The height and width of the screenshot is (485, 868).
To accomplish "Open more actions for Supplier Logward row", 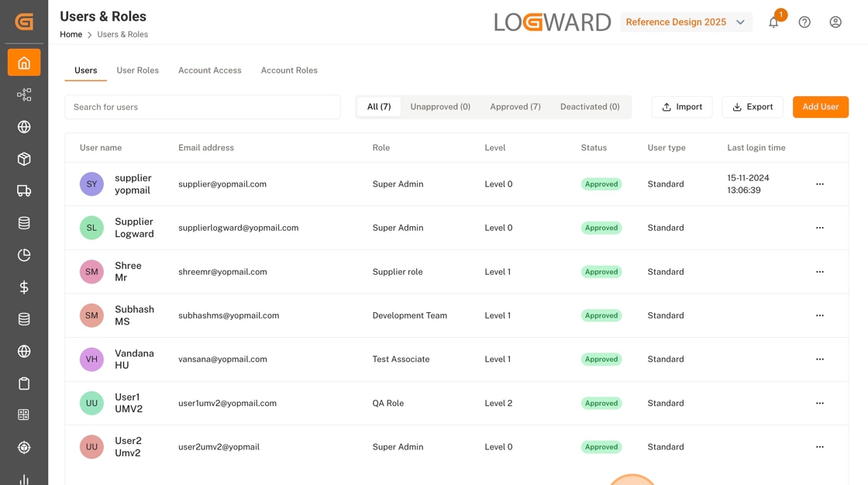I will [x=820, y=228].
